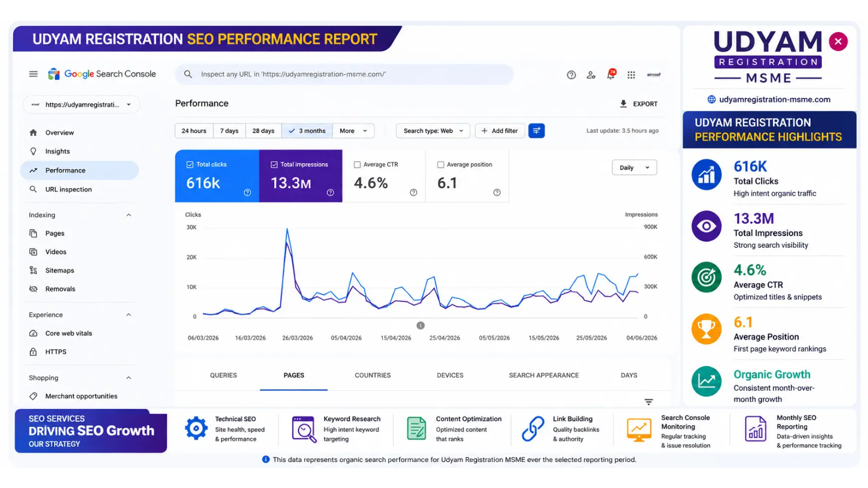
Task: Open URL inspection in the sidebar
Action: pos(79,189)
